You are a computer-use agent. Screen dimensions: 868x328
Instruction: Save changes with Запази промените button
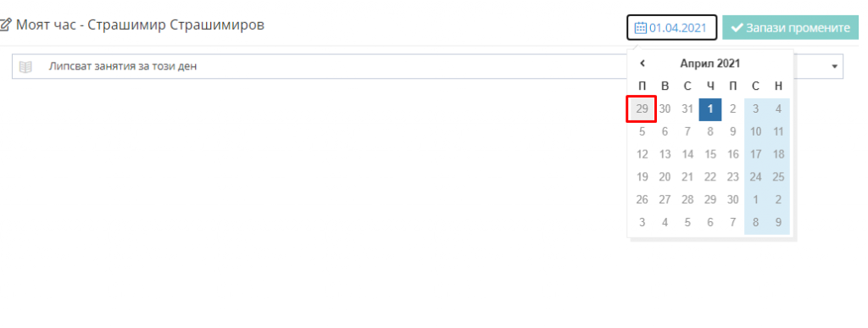click(791, 28)
